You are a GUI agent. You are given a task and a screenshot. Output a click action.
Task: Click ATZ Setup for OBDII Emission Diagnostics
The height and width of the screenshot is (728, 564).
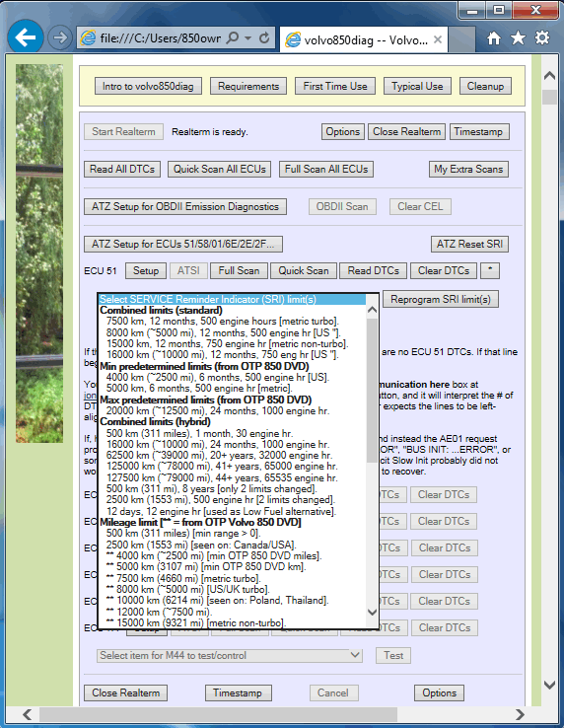(185, 206)
